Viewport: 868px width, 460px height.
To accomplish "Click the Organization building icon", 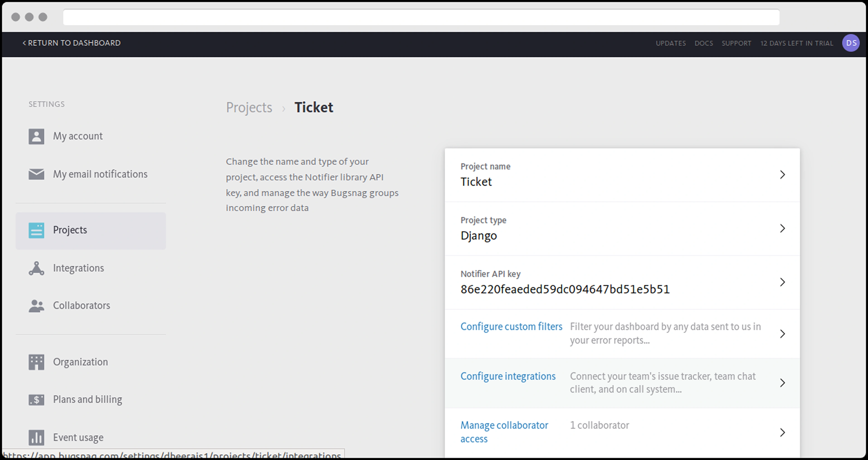I will click(36, 362).
